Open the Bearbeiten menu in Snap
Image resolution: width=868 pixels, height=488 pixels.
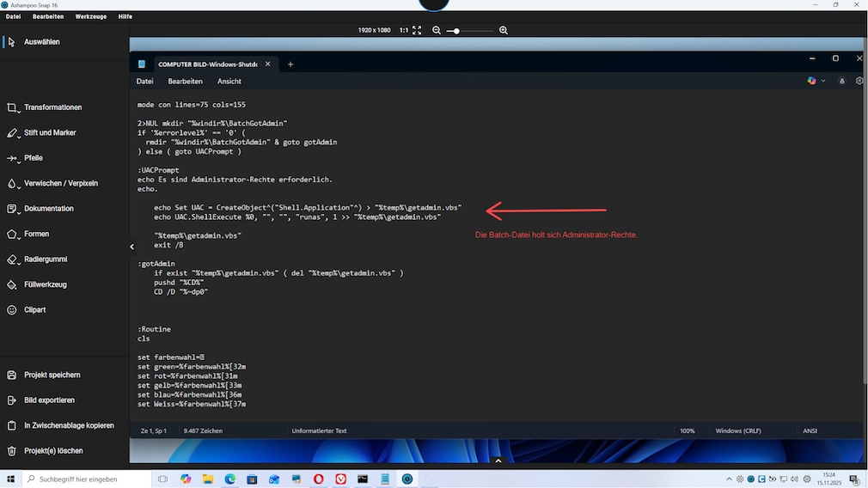48,16
